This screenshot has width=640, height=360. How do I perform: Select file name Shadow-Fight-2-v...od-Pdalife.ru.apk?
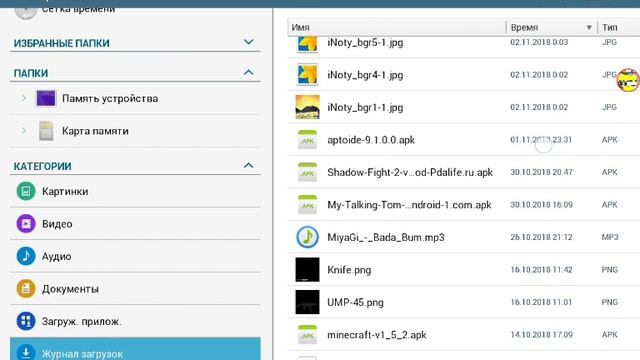(x=410, y=172)
